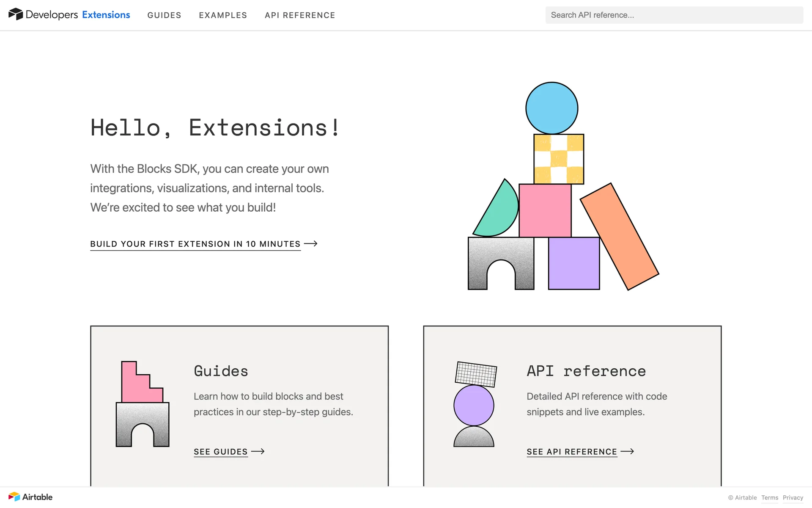Click the yellow checkered block in illustration

point(559,159)
